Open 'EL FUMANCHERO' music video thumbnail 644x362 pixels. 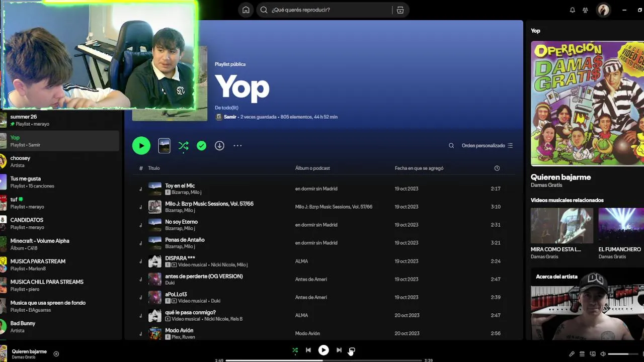pos(621,226)
